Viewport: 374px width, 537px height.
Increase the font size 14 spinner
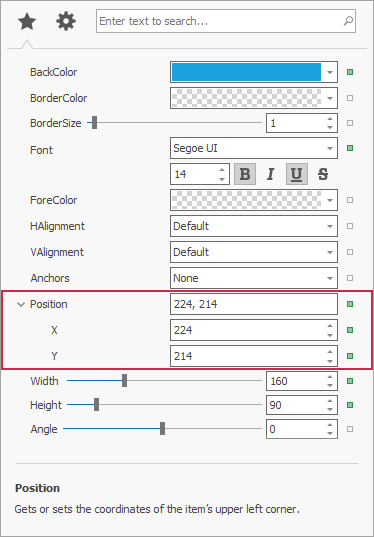point(222,170)
